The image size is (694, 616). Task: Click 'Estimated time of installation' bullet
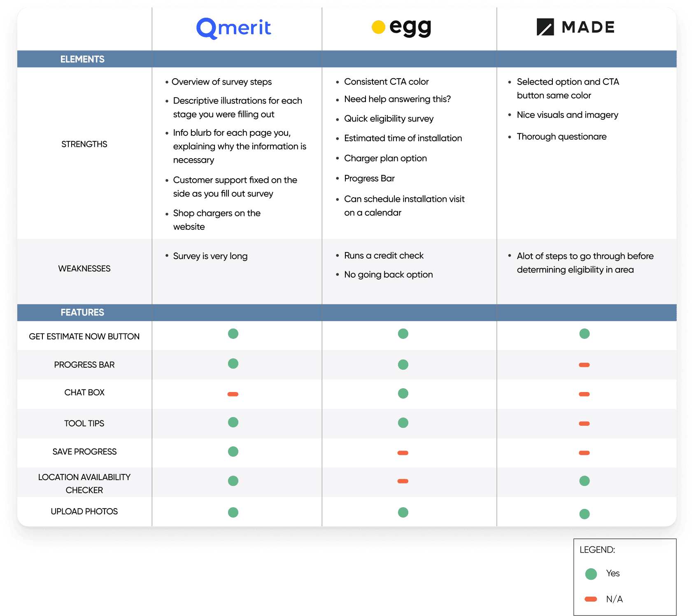(403, 138)
